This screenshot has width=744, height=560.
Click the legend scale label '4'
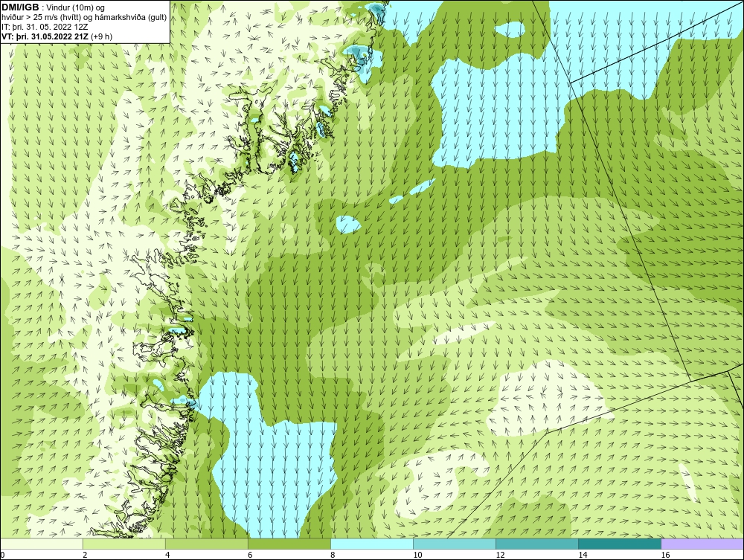tap(167, 555)
